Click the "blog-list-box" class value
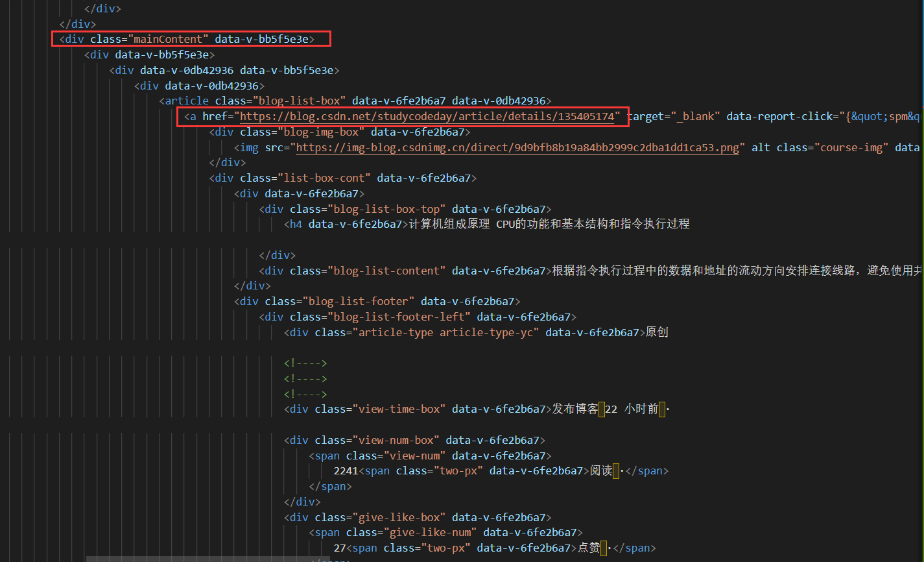 (x=299, y=101)
